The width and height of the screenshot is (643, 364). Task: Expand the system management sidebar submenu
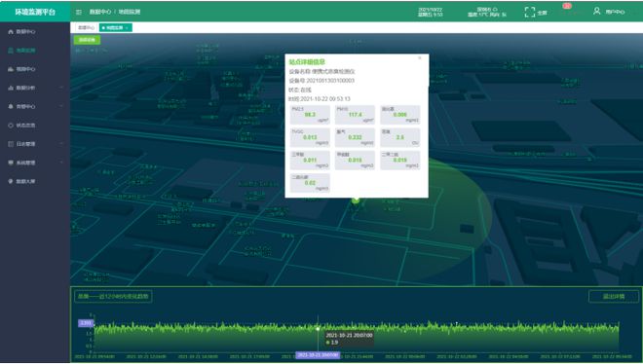[x=61, y=163]
